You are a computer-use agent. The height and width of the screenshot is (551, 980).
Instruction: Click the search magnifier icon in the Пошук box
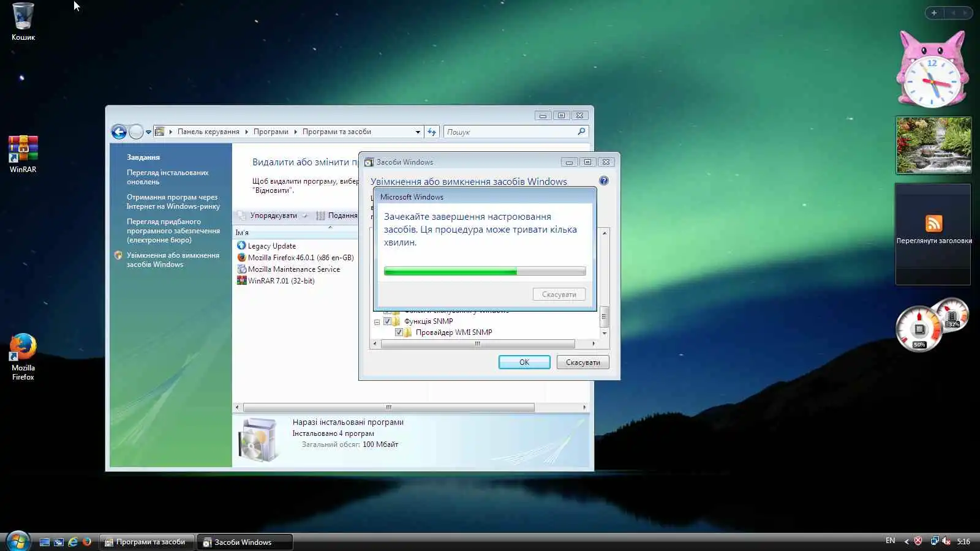(x=581, y=131)
